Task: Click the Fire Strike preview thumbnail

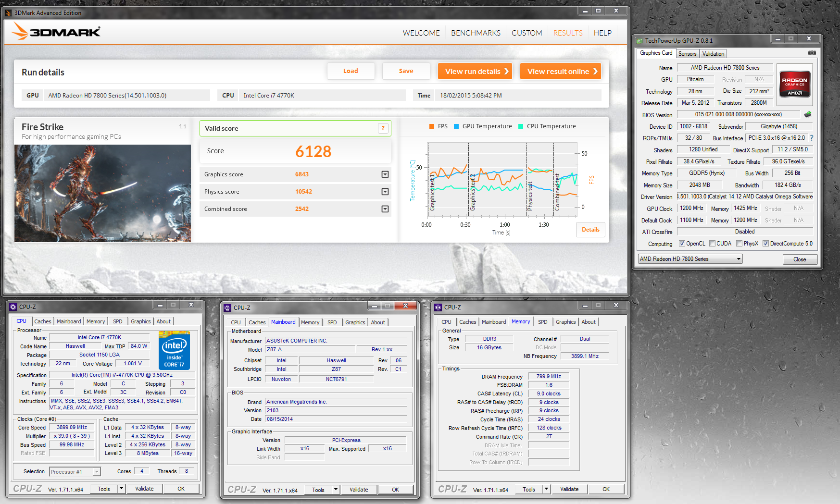Action: (102, 193)
